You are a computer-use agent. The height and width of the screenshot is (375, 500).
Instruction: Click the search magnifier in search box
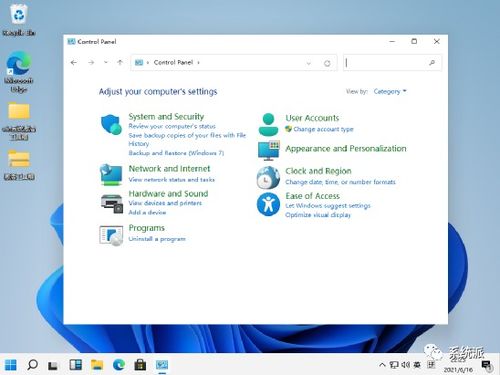432,63
